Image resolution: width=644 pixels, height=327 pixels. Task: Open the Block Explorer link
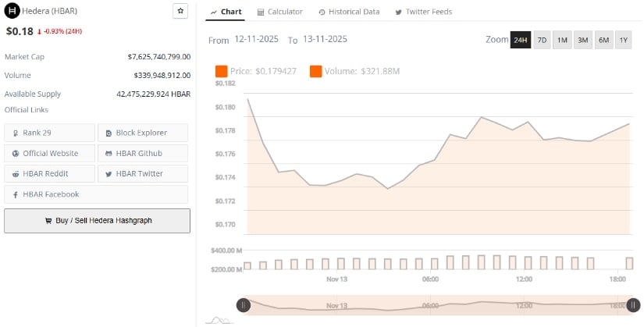[x=142, y=133]
